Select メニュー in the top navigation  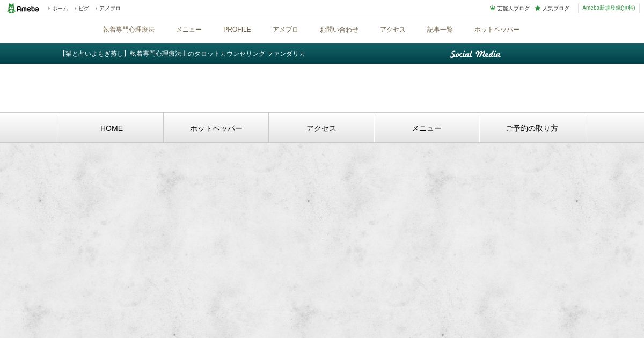coord(189,30)
